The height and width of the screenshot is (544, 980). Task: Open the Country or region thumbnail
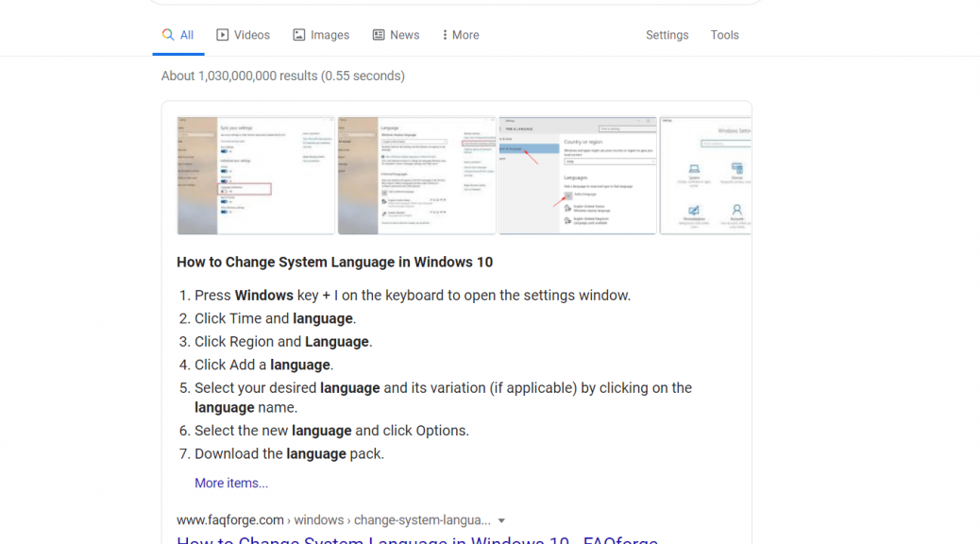578,176
